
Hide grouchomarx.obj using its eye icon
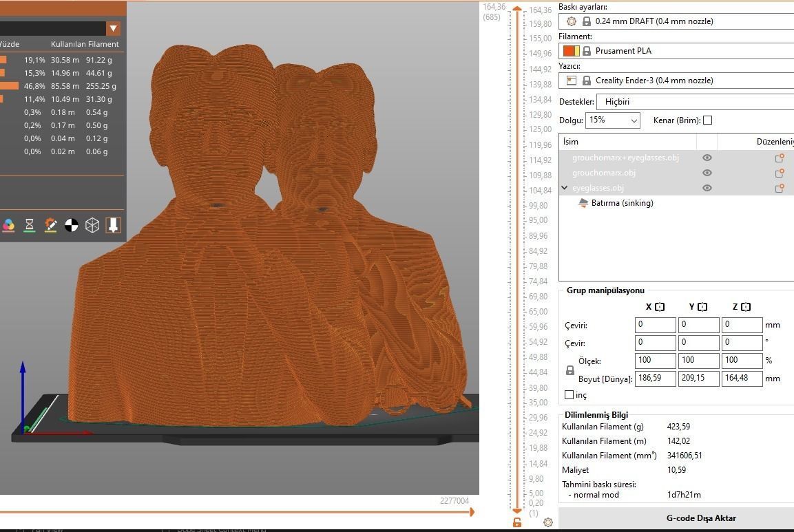point(707,173)
